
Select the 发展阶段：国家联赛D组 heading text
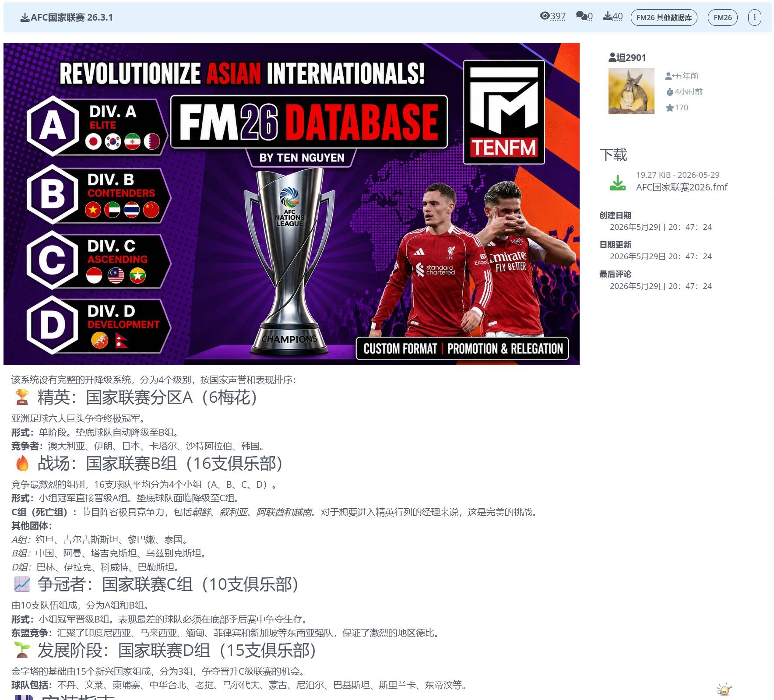click(x=177, y=650)
